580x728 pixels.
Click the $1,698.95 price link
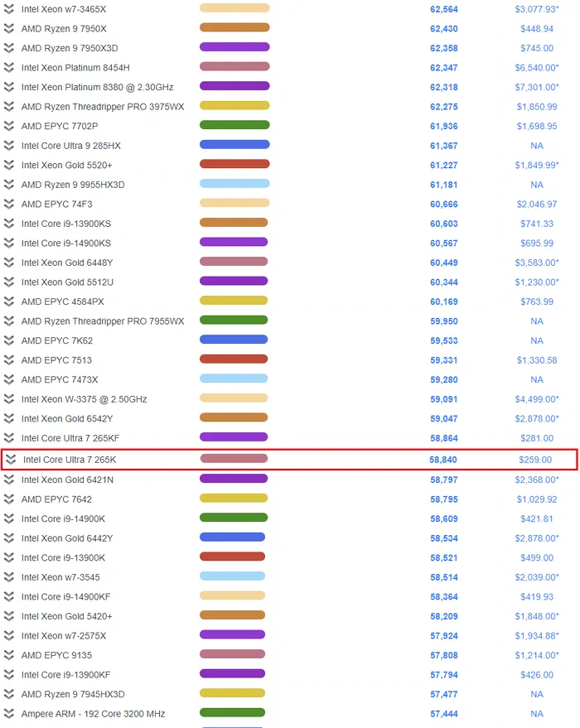tap(537, 126)
